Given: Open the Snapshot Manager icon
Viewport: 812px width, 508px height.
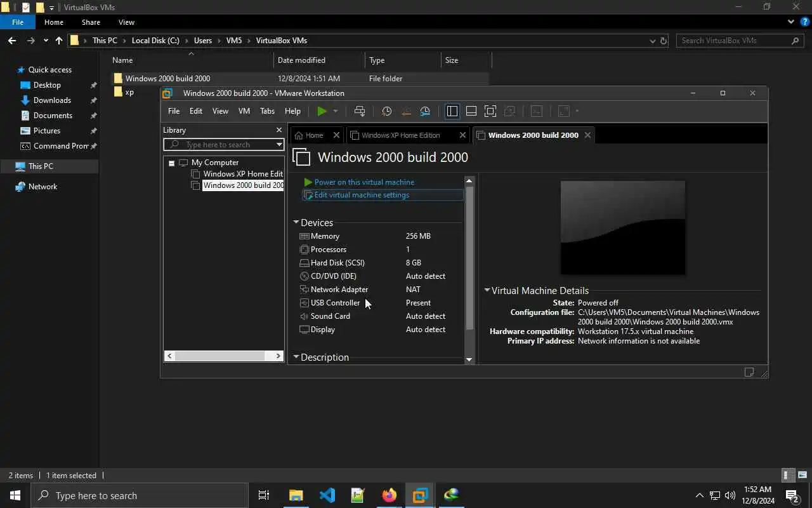Looking at the screenshot, I should (x=425, y=111).
